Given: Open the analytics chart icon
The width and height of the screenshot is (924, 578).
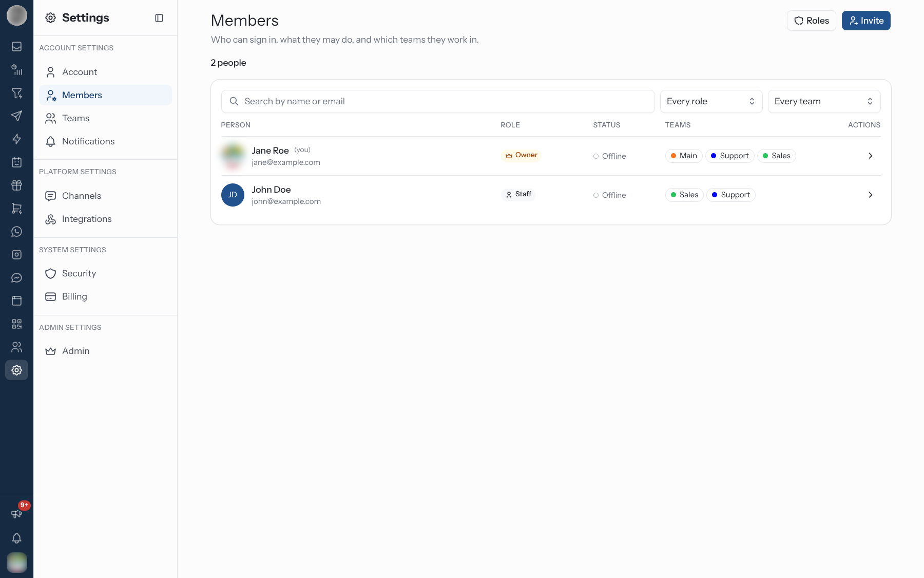Looking at the screenshot, I should point(16,70).
